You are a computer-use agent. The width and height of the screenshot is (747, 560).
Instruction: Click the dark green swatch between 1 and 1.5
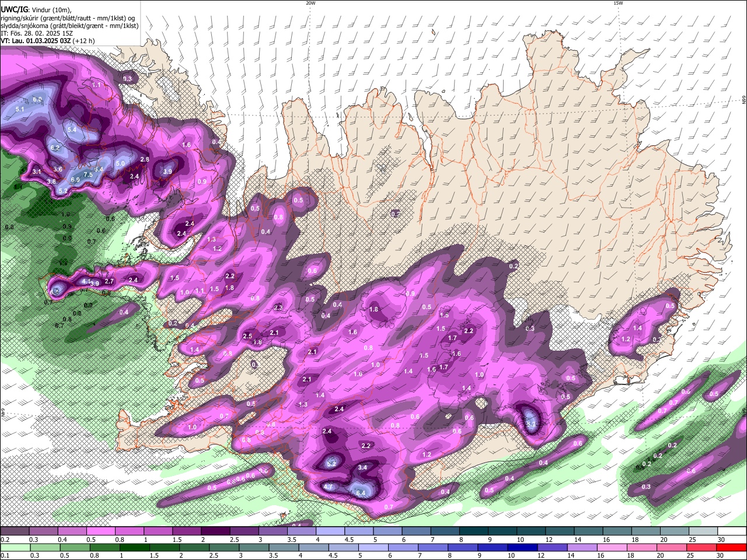(x=135, y=548)
